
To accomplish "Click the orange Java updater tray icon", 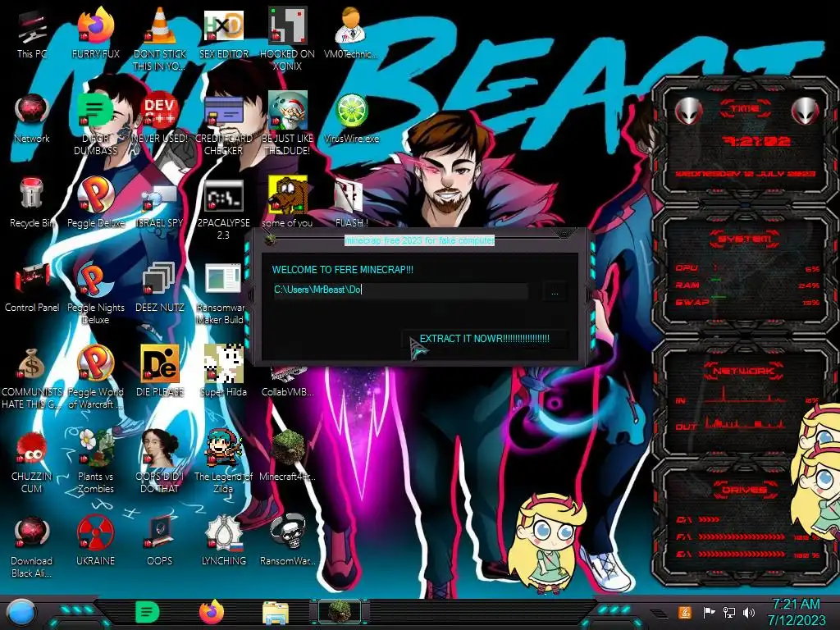I will click(x=685, y=612).
